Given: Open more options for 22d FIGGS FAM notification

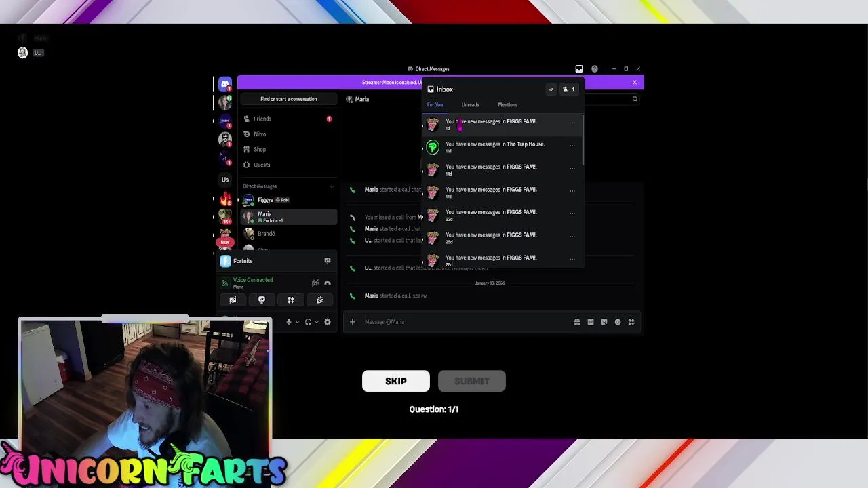Looking at the screenshot, I should point(572,213).
